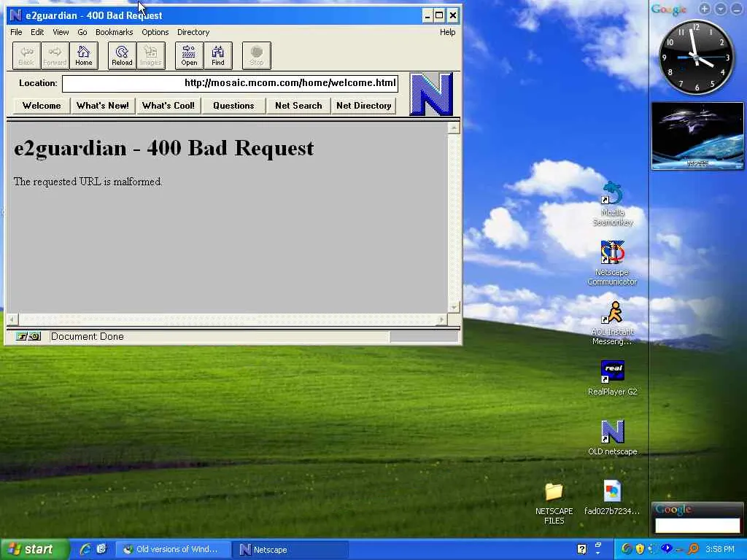
Task: Open the Edit menu
Action: pos(37,32)
